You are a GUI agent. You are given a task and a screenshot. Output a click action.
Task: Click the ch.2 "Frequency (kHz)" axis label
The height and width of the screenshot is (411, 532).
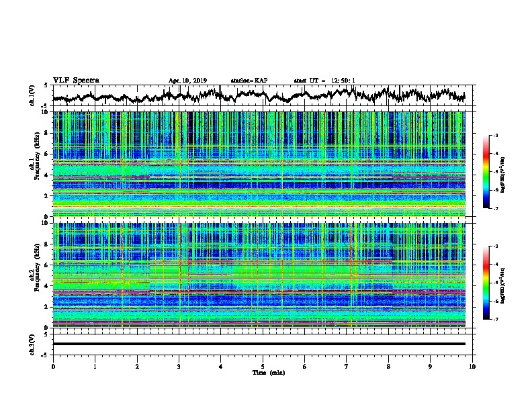[37, 267]
